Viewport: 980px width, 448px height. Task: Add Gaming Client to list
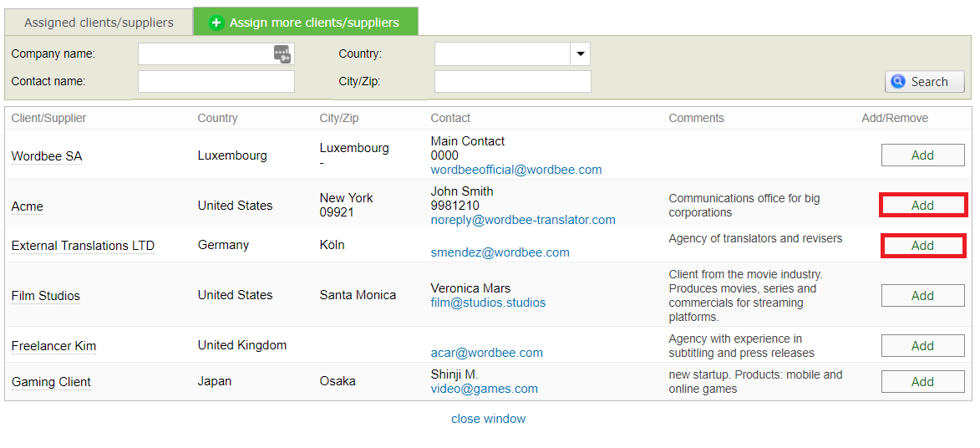[x=922, y=382]
